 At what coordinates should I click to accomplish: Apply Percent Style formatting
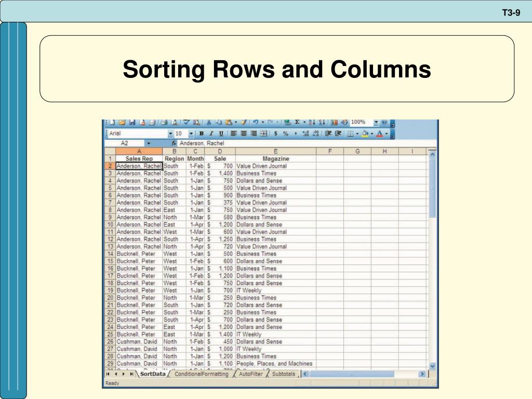286,134
